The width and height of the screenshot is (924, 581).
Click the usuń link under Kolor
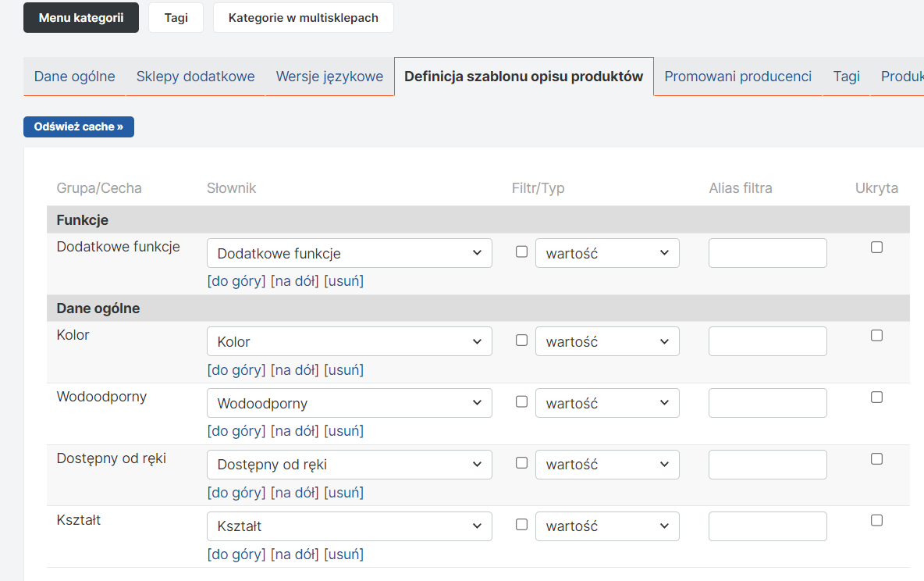pos(343,370)
